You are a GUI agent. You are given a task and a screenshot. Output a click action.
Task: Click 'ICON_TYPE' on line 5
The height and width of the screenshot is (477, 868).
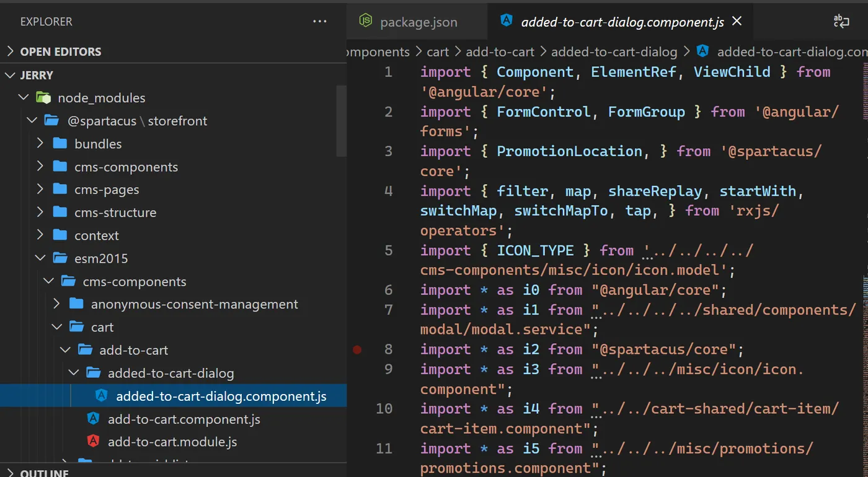point(535,250)
